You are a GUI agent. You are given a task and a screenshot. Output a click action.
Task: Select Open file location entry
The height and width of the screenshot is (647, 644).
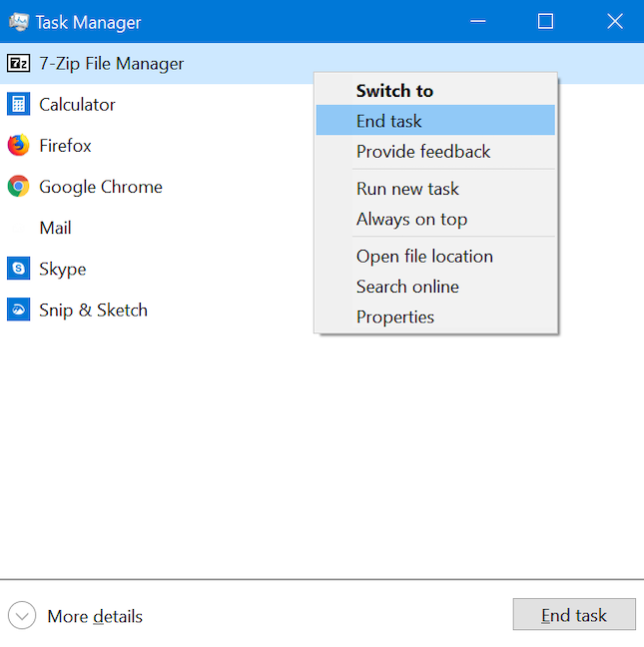pyautogui.click(x=435, y=257)
